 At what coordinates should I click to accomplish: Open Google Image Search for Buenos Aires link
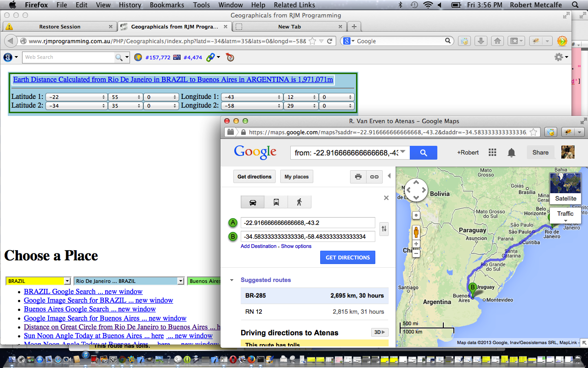tap(105, 318)
